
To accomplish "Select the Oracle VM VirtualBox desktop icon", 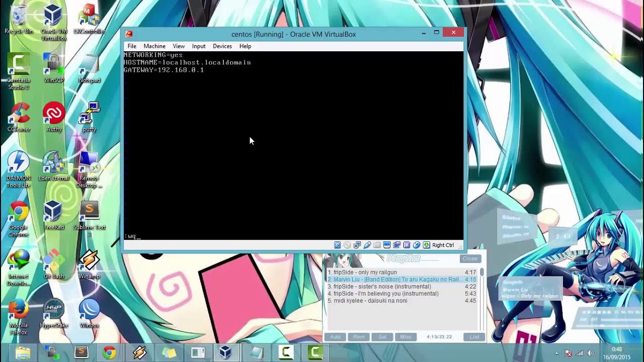I will [x=53, y=23].
